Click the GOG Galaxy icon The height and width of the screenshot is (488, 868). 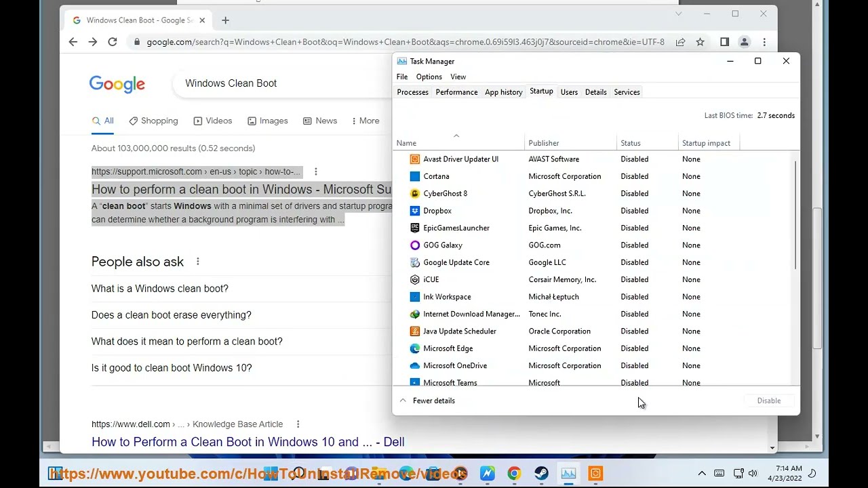pyautogui.click(x=415, y=245)
